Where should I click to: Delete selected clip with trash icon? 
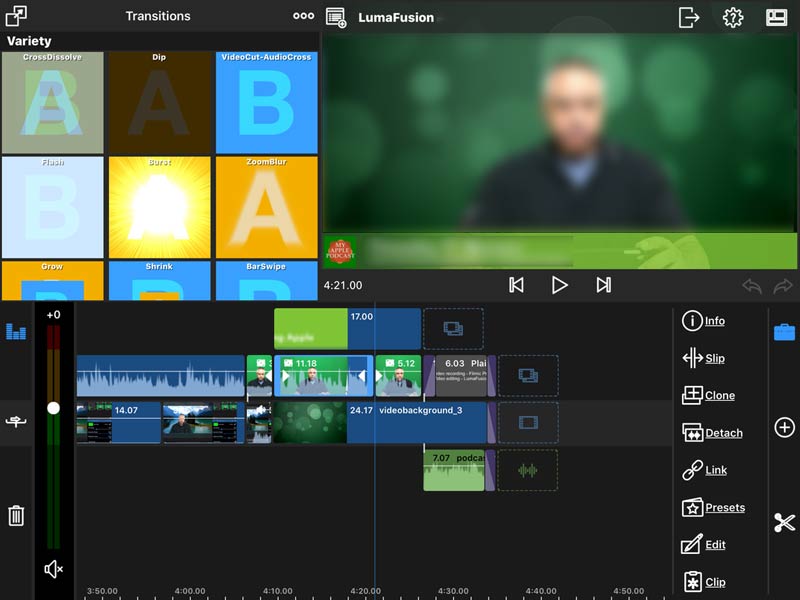click(x=16, y=515)
